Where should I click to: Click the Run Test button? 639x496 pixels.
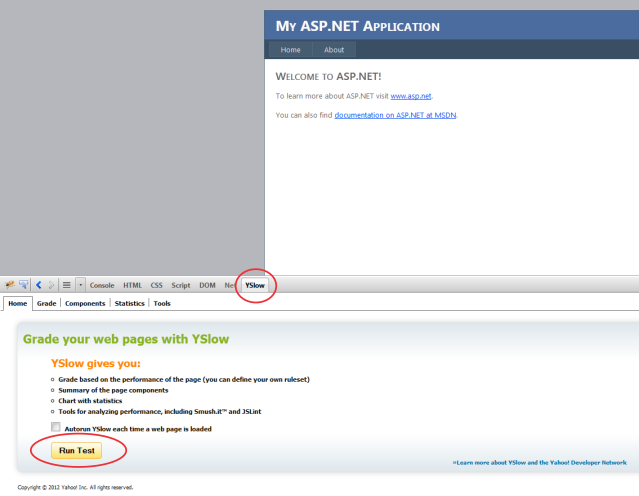click(77, 450)
